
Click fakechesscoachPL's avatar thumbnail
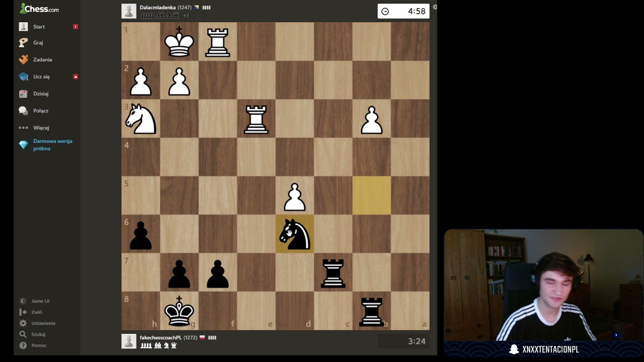(x=129, y=341)
